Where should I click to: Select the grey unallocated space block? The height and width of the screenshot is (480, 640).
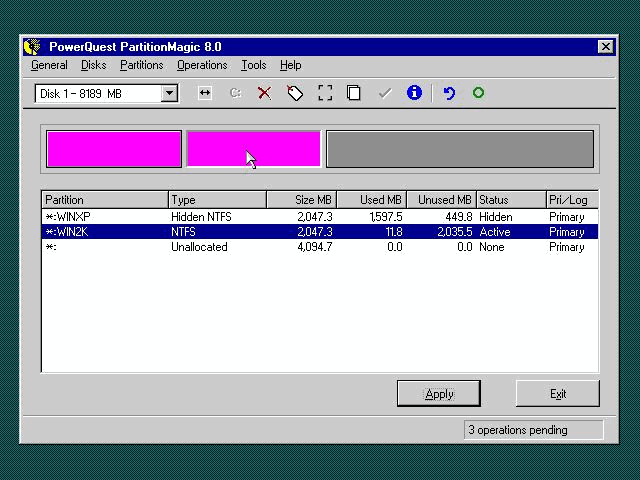tap(459, 149)
